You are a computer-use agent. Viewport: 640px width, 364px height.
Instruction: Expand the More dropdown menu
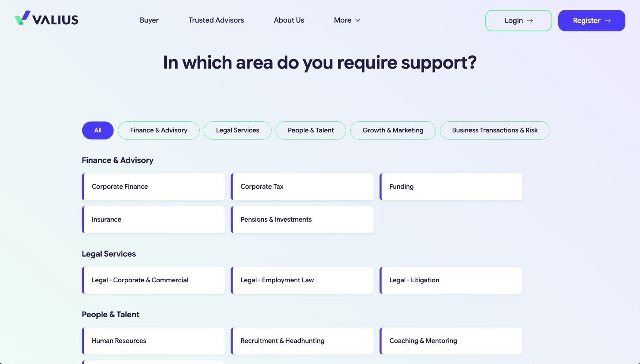click(x=347, y=20)
